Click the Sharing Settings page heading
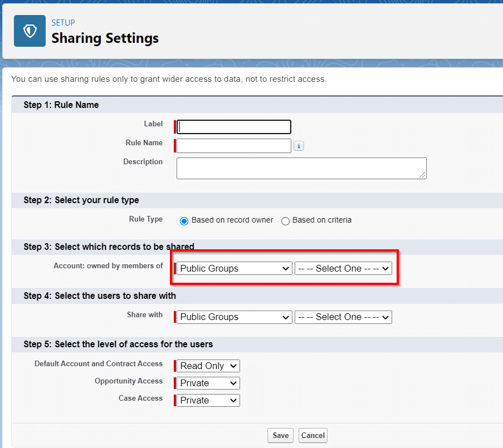The image size is (503, 448). pos(105,38)
